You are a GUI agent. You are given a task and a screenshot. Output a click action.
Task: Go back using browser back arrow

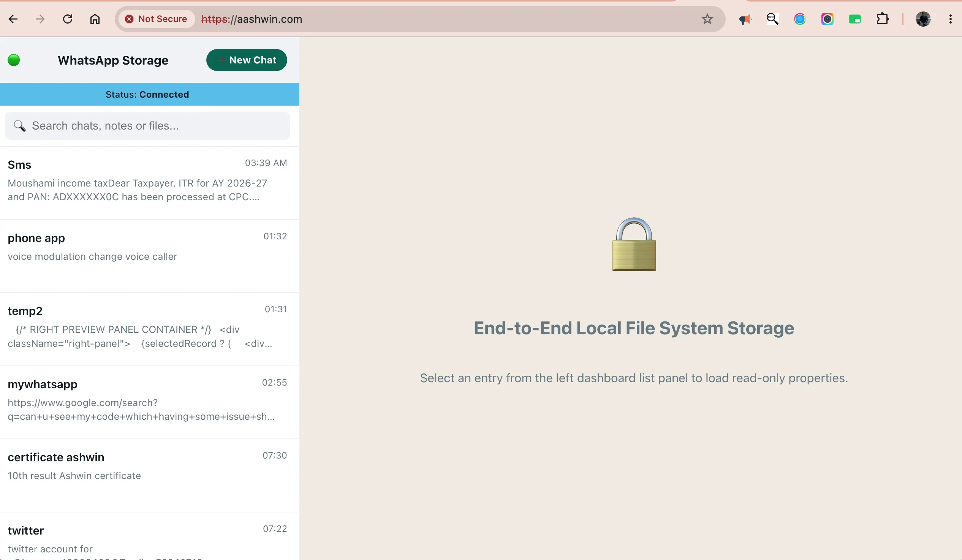(13, 19)
